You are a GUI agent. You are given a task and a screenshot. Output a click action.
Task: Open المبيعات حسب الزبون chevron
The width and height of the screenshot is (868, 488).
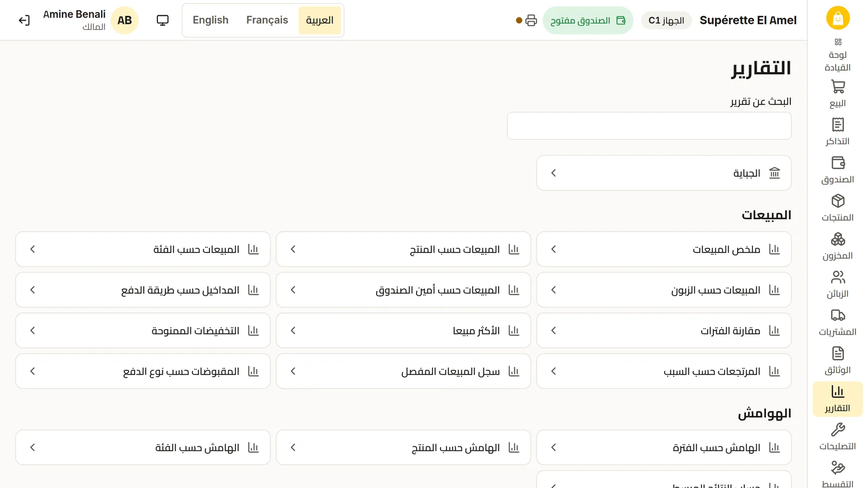point(553,290)
